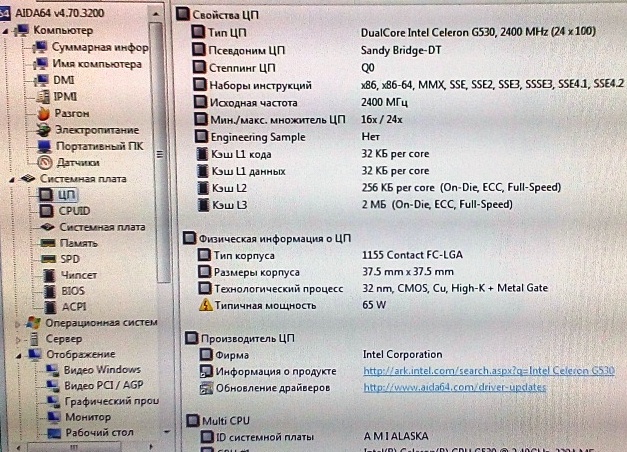Click the Производитель ЦП section header

coord(240,338)
